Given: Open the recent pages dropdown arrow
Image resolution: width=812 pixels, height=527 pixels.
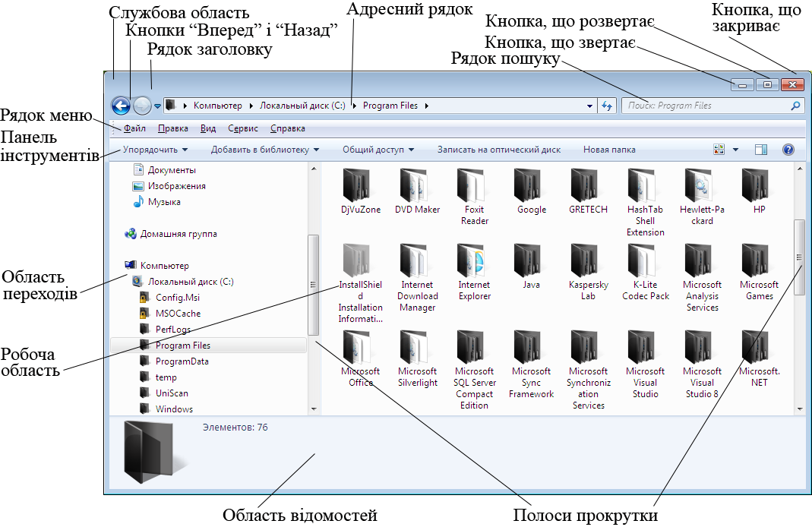Looking at the screenshot, I should coord(157,106).
